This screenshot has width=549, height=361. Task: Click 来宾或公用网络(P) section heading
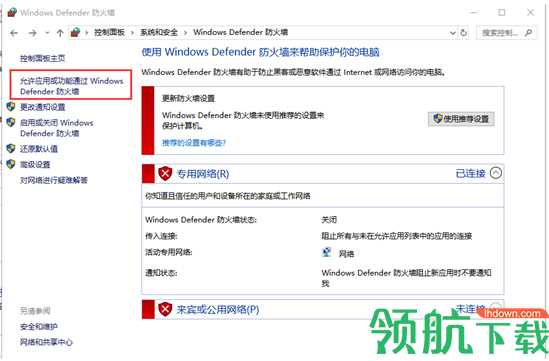point(218,310)
